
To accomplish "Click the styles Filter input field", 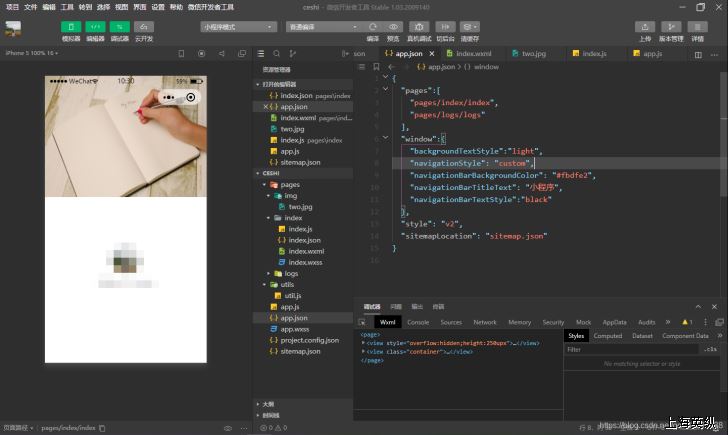I will (631, 349).
